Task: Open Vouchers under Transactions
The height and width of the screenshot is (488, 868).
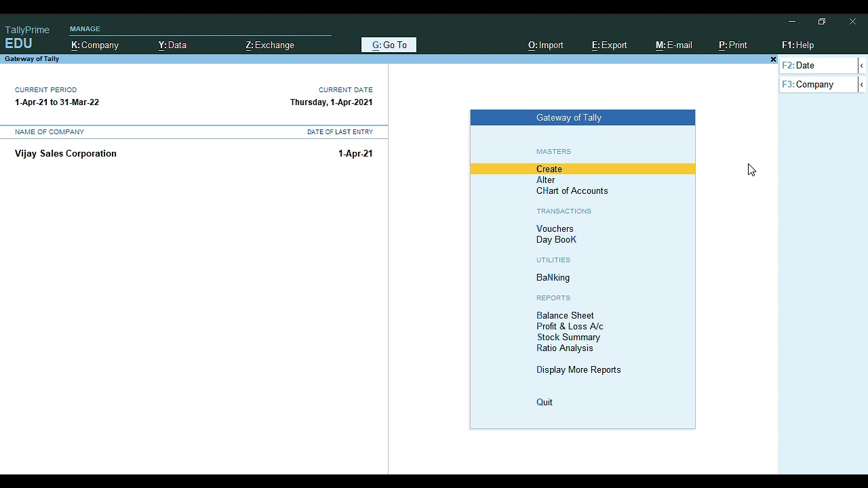Action: [555, 229]
